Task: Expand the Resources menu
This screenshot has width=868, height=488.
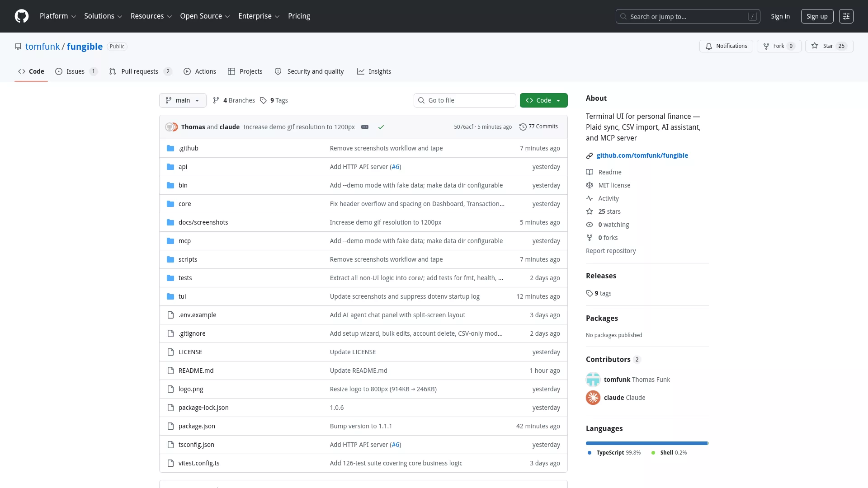Action: [x=151, y=16]
